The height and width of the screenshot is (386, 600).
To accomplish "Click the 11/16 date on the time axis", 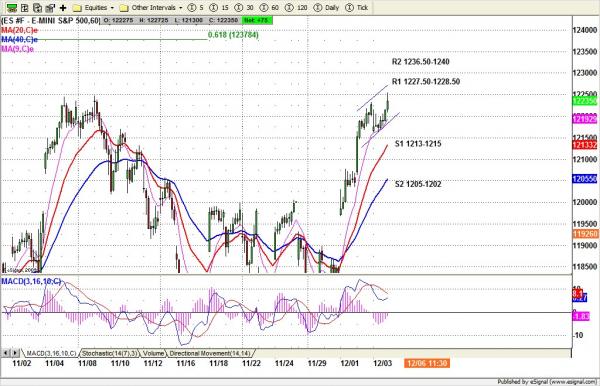I will 186,363.
